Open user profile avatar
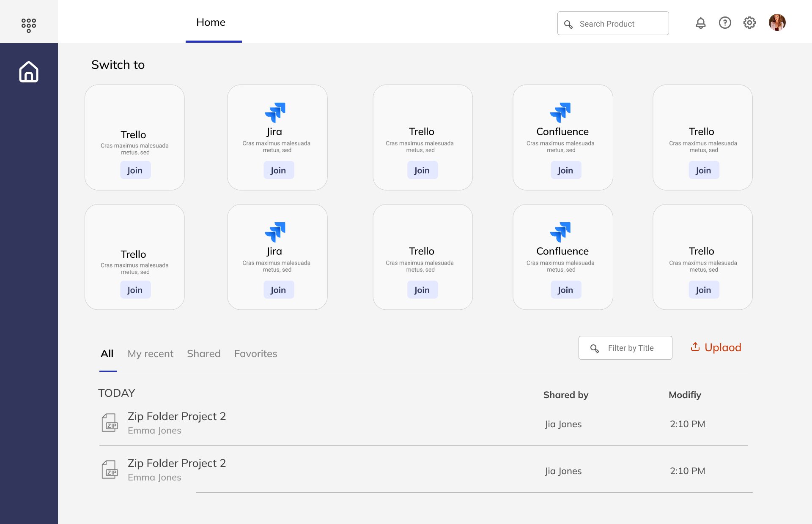 tap(777, 23)
